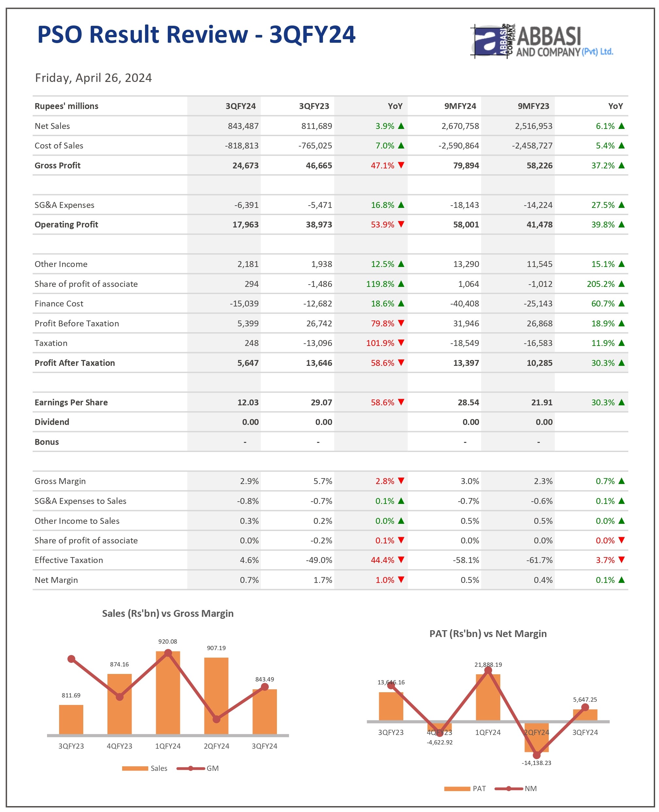Click the Profit After Taxation row label
659x812 pixels.
75,363
